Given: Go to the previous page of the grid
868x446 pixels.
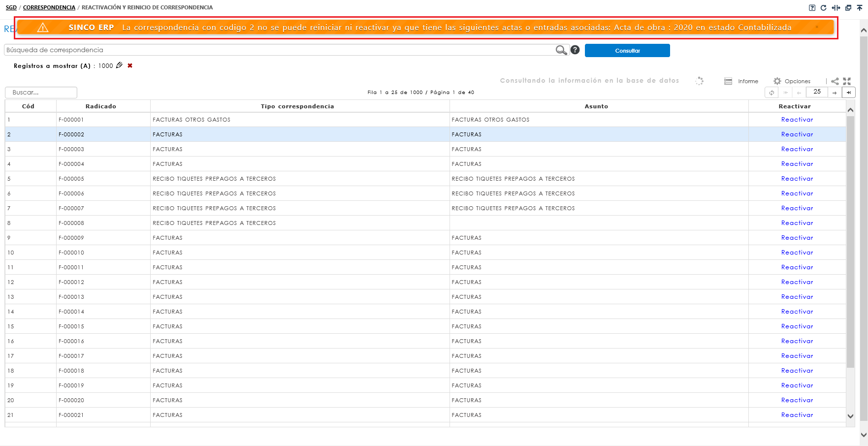Looking at the screenshot, I should (799, 93).
